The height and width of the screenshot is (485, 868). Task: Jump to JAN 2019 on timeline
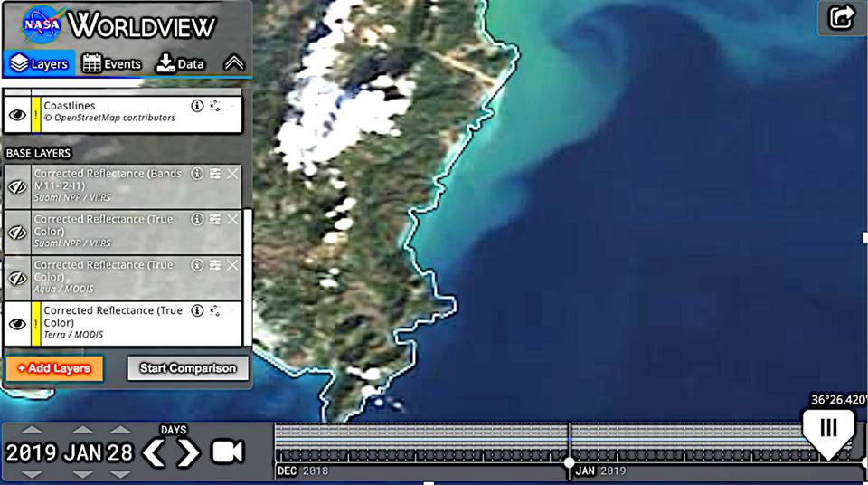(600, 471)
